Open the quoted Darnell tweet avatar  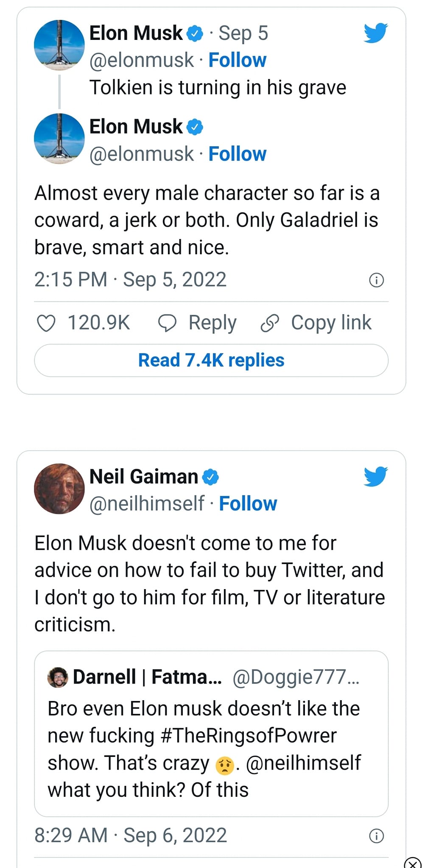[58, 677]
